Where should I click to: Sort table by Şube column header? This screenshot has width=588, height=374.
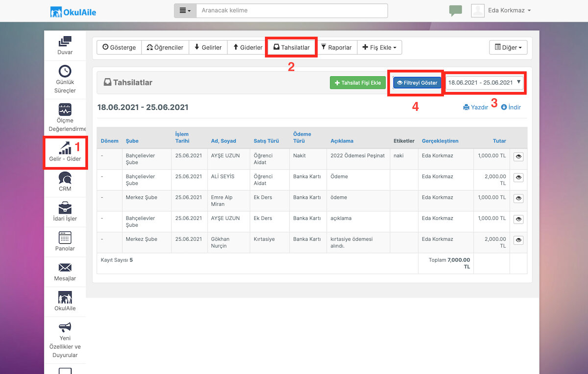(x=132, y=141)
